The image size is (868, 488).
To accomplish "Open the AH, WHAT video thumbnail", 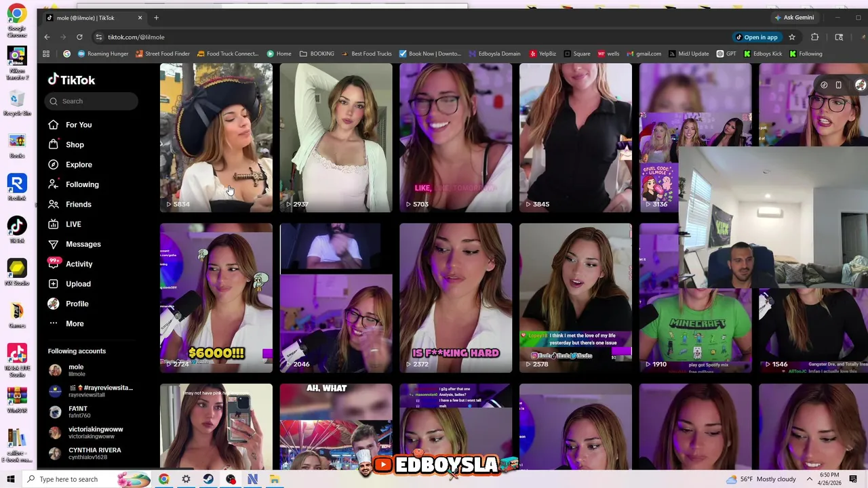I will [x=336, y=426].
